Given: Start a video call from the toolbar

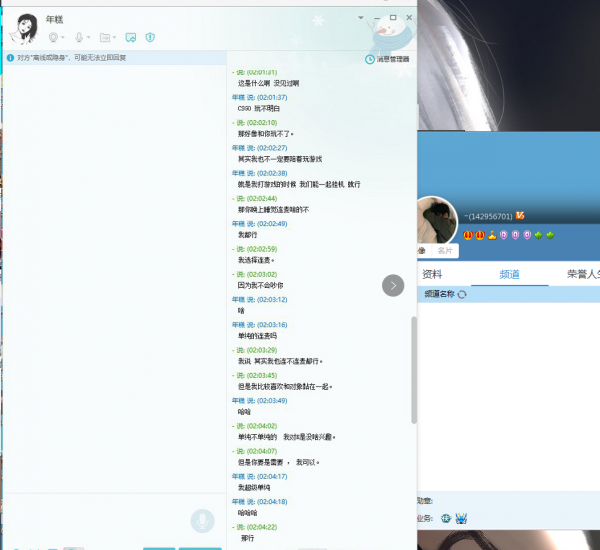Looking at the screenshot, I should 54,37.
